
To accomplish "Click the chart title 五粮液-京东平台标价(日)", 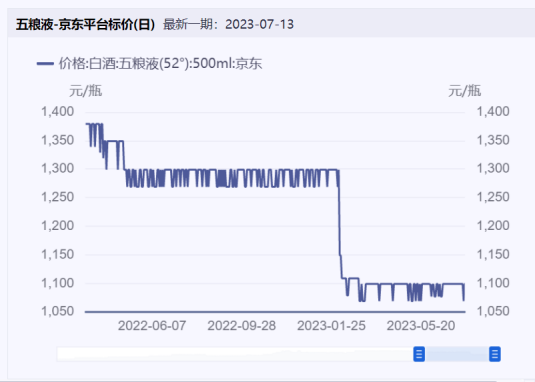I will (85, 25).
